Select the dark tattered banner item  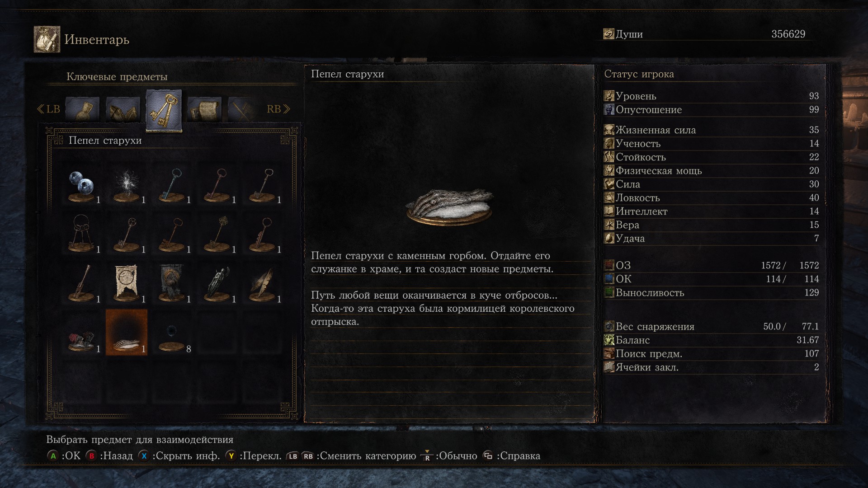pyautogui.click(x=172, y=283)
